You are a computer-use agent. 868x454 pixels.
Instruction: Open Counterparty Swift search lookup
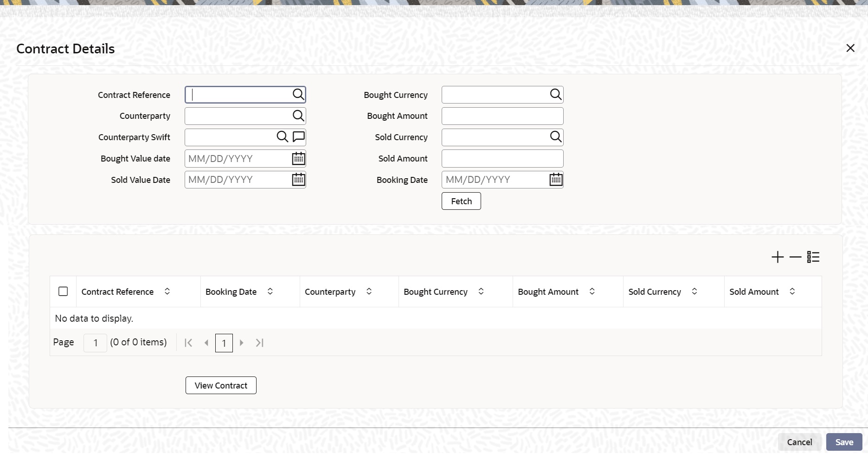pos(282,137)
